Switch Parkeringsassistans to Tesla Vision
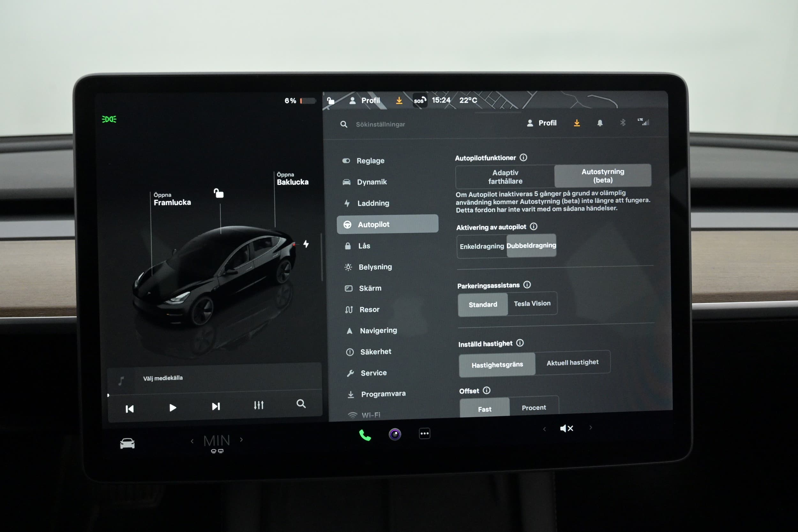The image size is (798, 532). [x=532, y=303]
